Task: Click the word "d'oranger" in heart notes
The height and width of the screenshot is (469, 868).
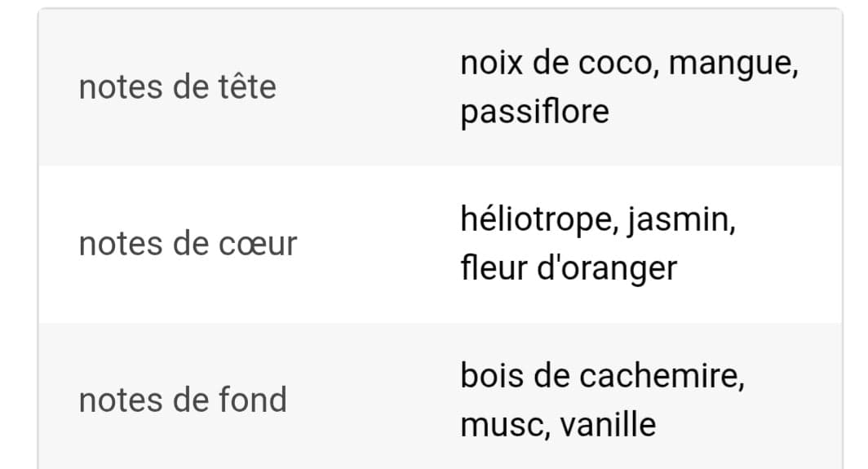Action: click(607, 270)
